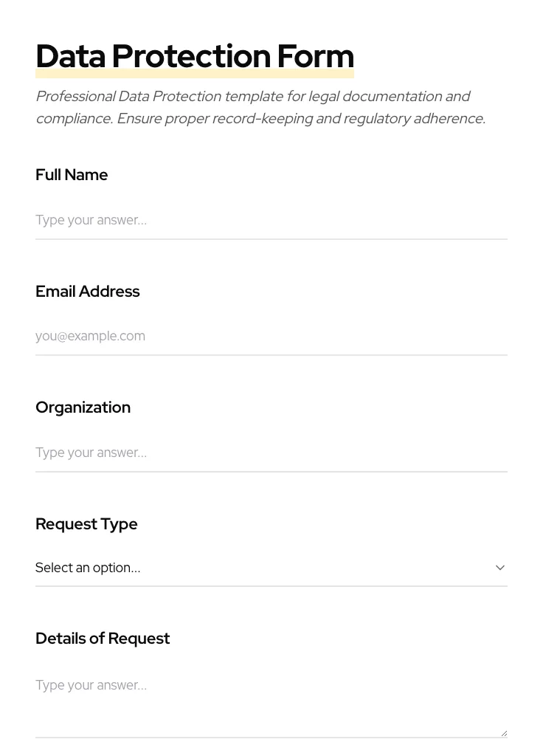Viewport: 543px width, 756px height.
Task: Click the word 'Data' in the form title
Action: tap(70, 57)
